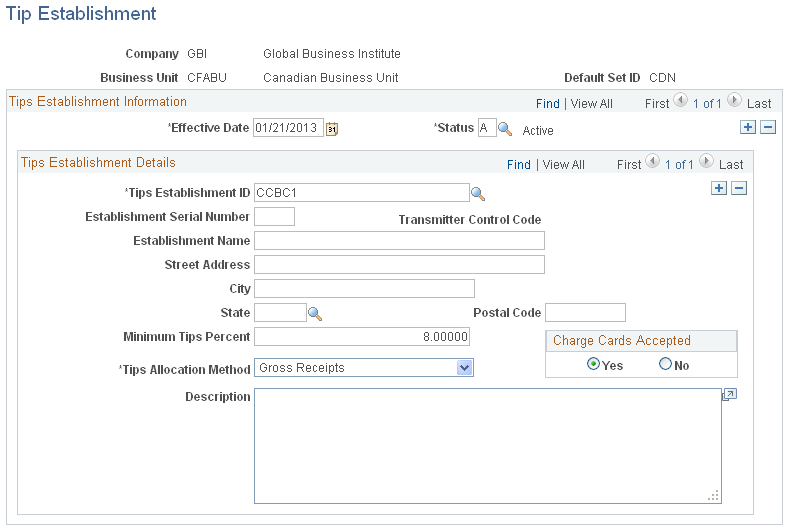This screenshot has width=787, height=530.
Task: Delete row in Tips Establishment Information
Action: [768, 127]
